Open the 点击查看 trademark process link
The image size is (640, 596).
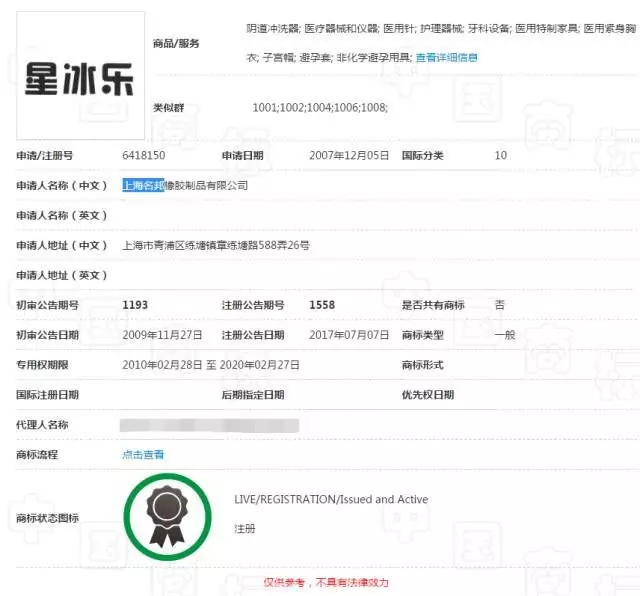(x=143, y=454)
